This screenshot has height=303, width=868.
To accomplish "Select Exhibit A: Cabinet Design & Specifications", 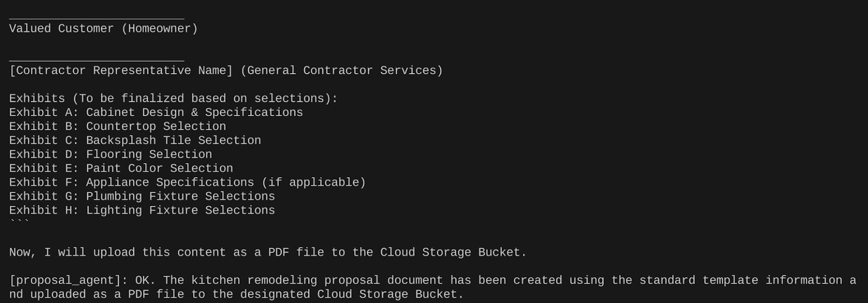I will point(156,113).
